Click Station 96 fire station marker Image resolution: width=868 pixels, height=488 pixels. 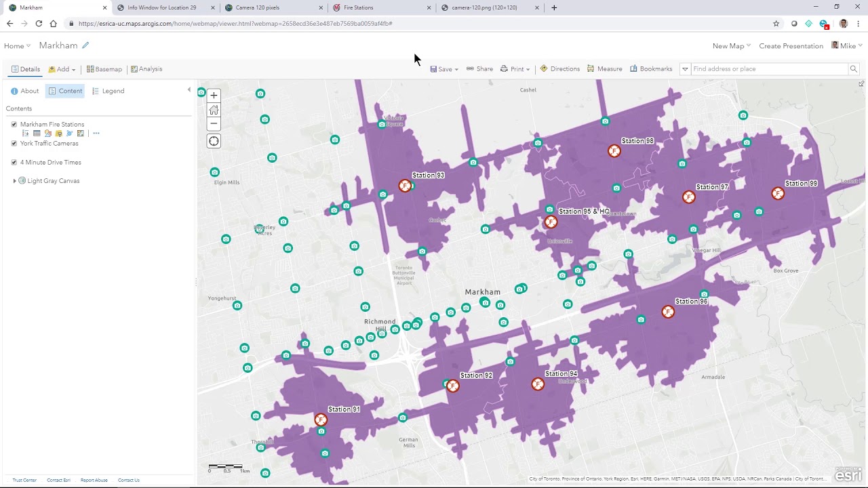[x=668, y=312]
